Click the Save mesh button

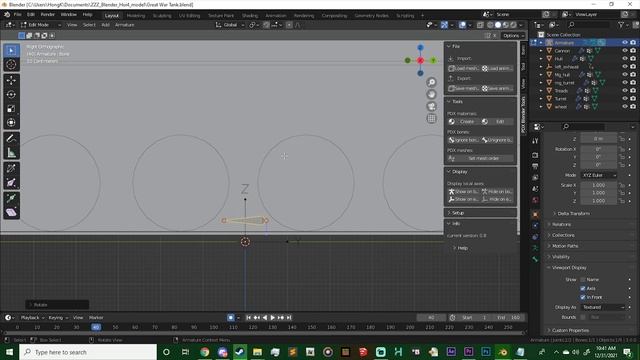(464, 89)
